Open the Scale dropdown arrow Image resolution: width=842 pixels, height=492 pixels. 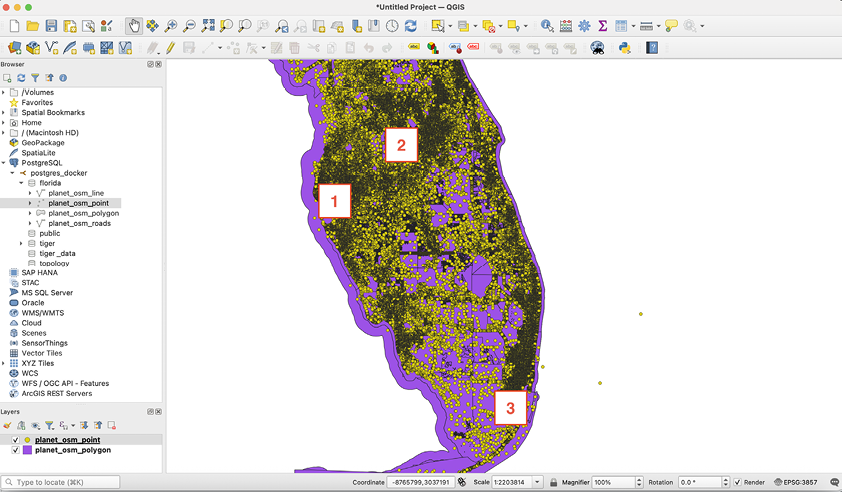pyautogui.click(x=537, y=482)
